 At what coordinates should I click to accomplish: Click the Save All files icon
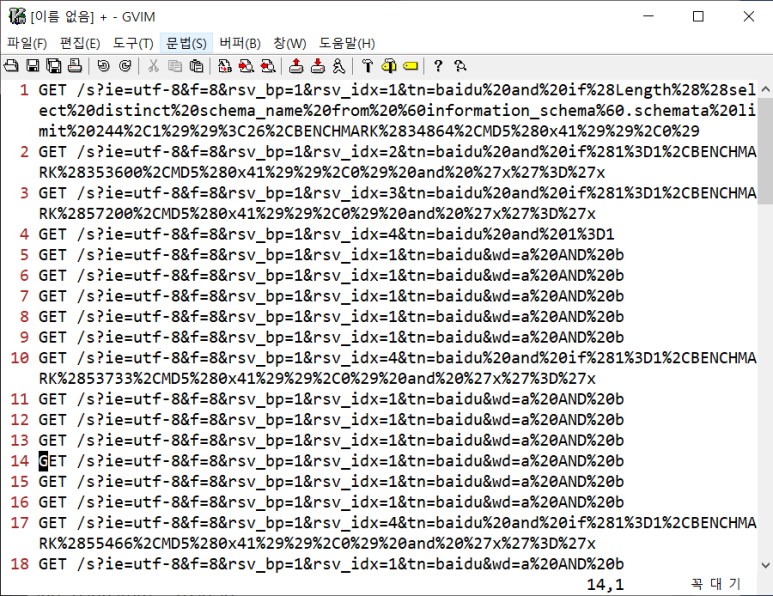(53, 66)
